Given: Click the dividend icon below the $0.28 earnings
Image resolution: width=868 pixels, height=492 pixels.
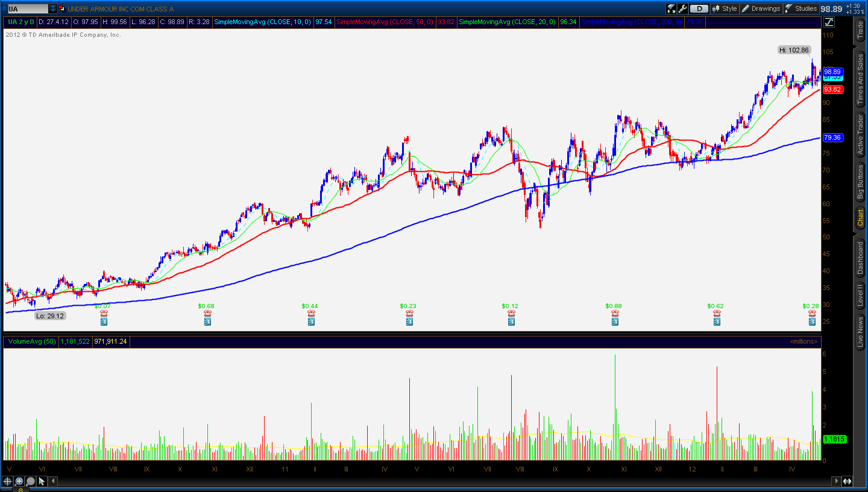Looking at the screenshot, I should 812,322.
